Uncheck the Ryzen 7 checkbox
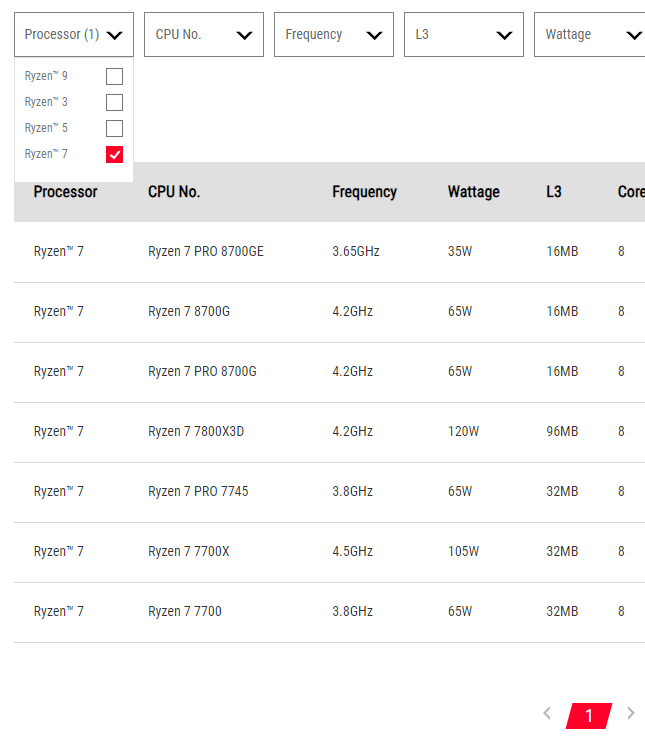Viewport: 645px width, 737px height. (114, 154)
